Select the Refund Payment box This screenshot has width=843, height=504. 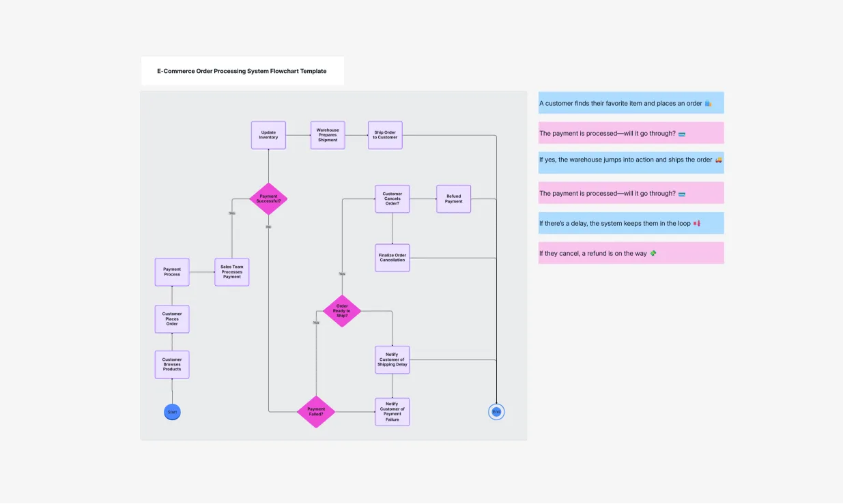click(x=454, y=198)
